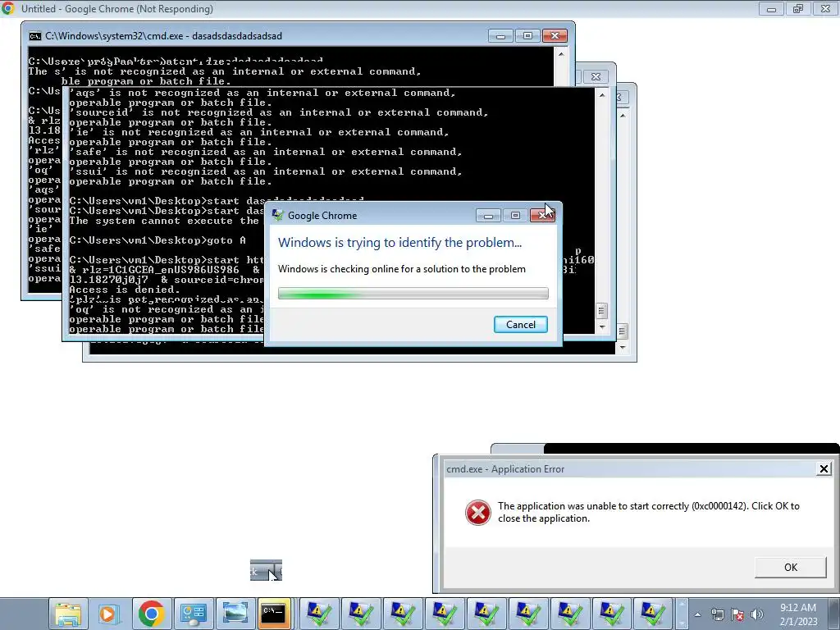The width and height of the screenshot is (840, 630).
Task: Close the dasadsdasdadsadsad cmd window
Action: (555, 36)
